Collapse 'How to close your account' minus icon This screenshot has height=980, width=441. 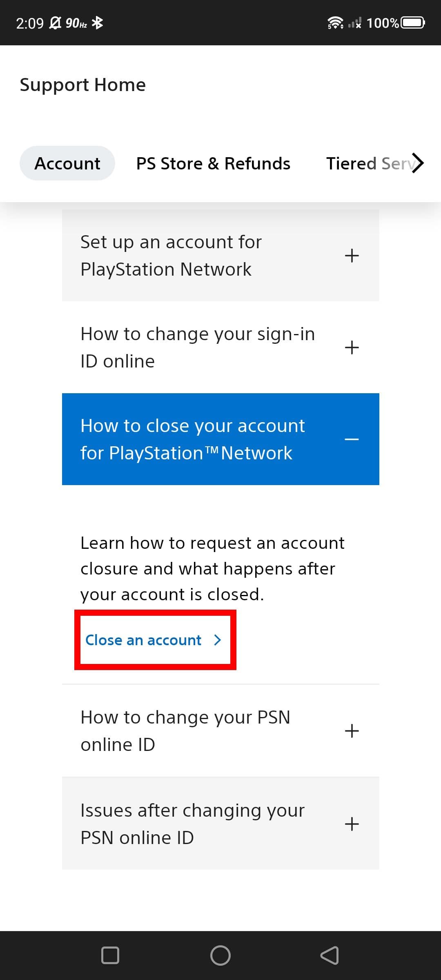click(x=352, y=439)
